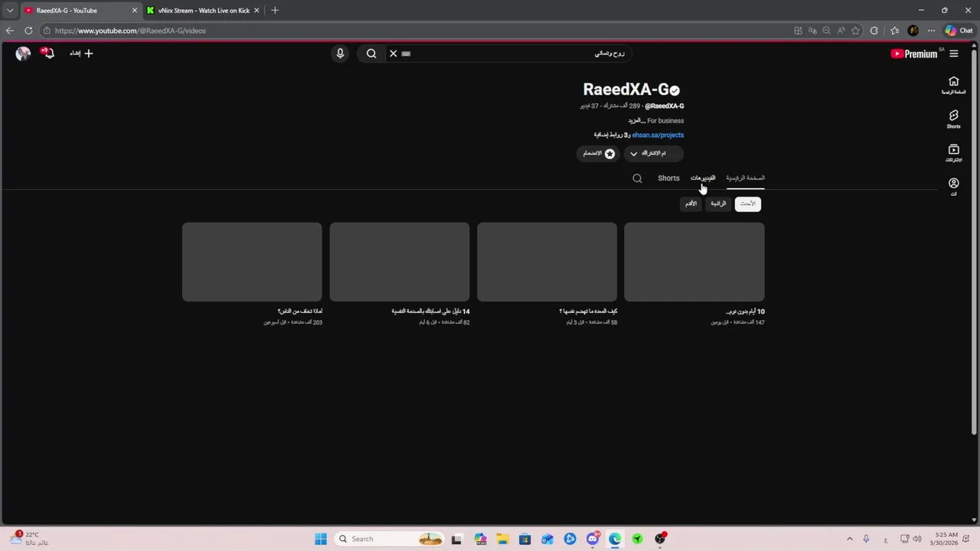The width and height of the screenshot is (980, 551).
Task: Switch to the Videos channel tab
Action: pyautogui.click(x=703, y=178)
